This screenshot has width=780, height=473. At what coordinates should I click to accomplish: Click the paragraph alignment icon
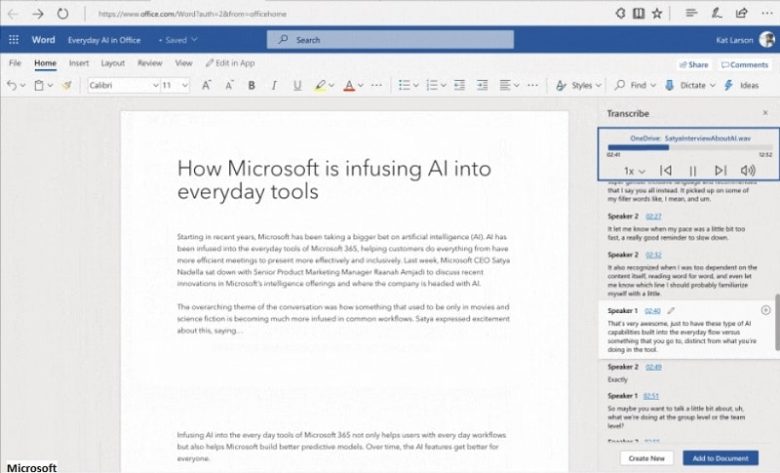[x=505, y=86]
